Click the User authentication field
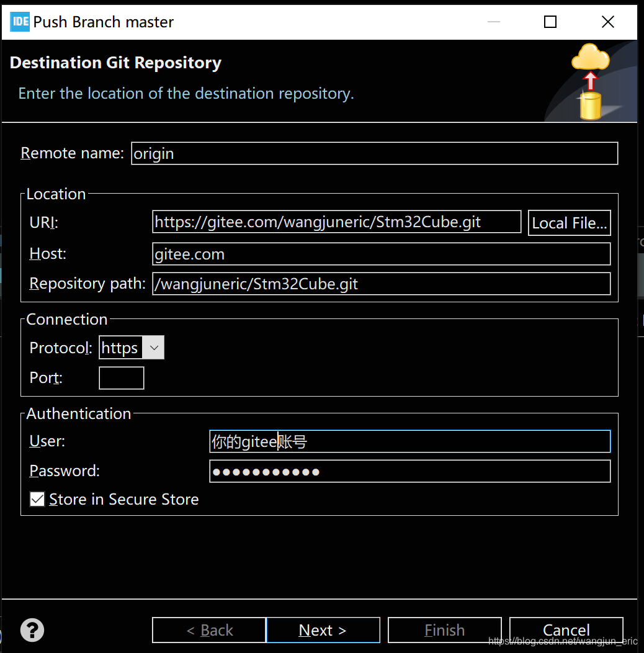This screenshot has width=644, height=653. [409, 441]
